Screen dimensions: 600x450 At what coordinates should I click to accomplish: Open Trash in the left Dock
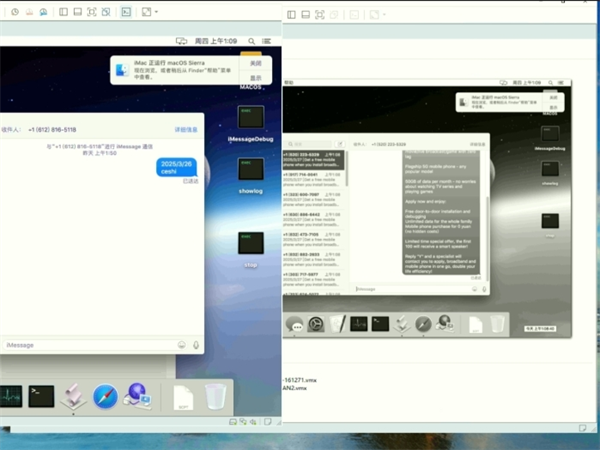(x=214, y=397)
